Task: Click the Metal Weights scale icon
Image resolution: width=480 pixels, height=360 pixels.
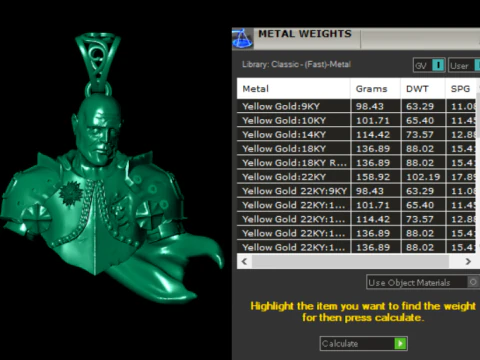Action: point(242,38)
